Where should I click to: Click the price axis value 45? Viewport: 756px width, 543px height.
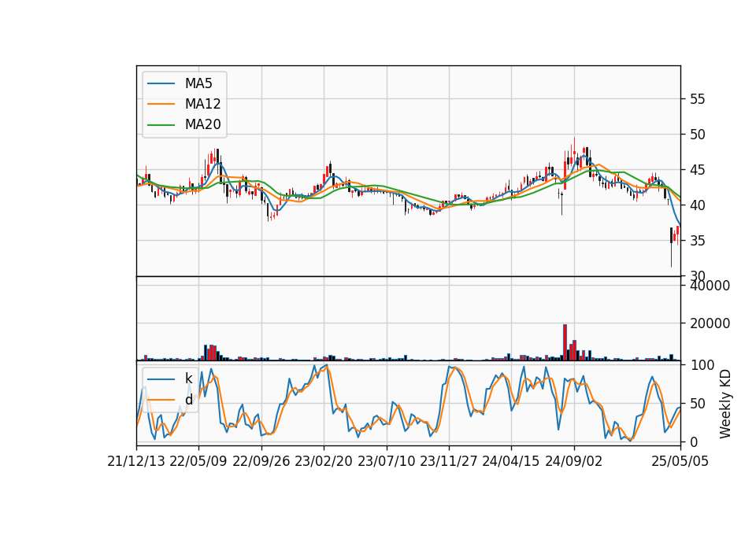[x=698, y=170]
